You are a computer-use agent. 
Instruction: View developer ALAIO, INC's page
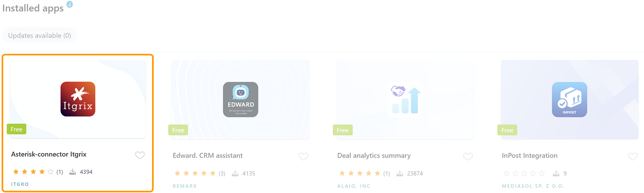click(x=354, y=186)
